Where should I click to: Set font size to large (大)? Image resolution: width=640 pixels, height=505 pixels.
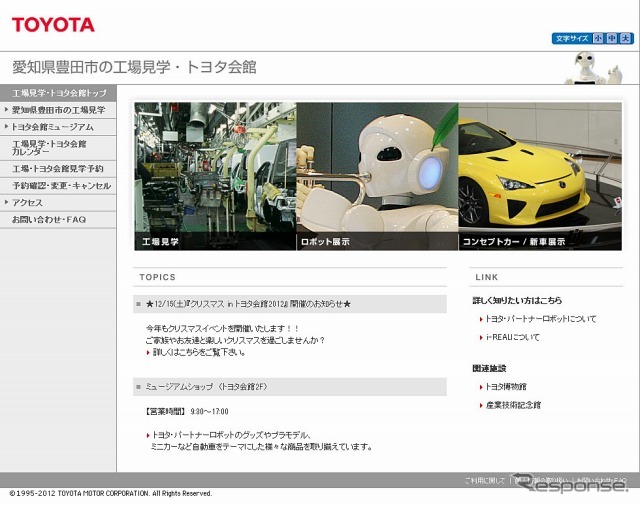(625, 38)
